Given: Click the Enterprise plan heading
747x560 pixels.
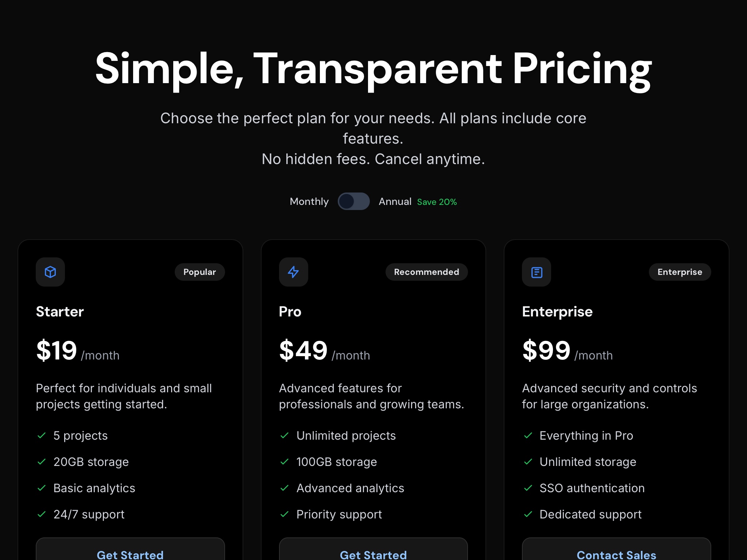Looking at the screenshot, I should [x=557, y=311].
